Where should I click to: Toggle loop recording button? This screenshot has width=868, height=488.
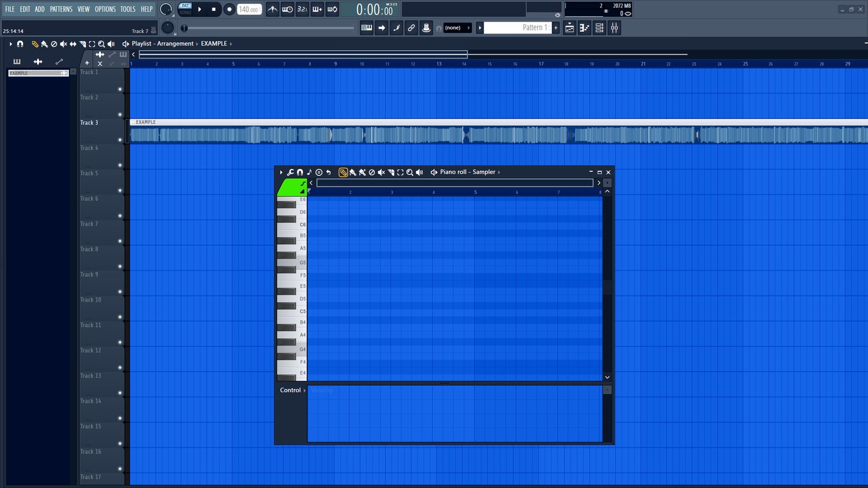pos(333,9)
